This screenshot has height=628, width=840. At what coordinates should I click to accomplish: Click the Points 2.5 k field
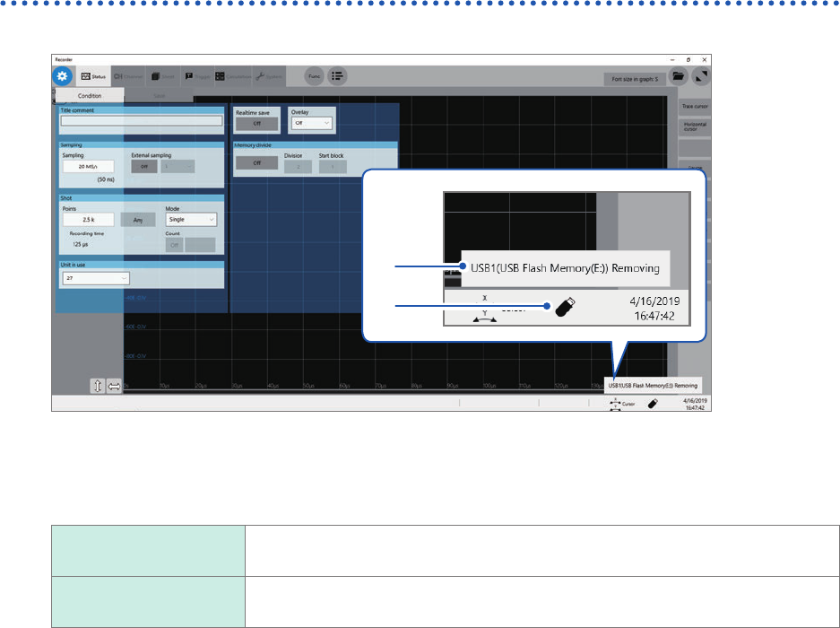tap(89, 219)
